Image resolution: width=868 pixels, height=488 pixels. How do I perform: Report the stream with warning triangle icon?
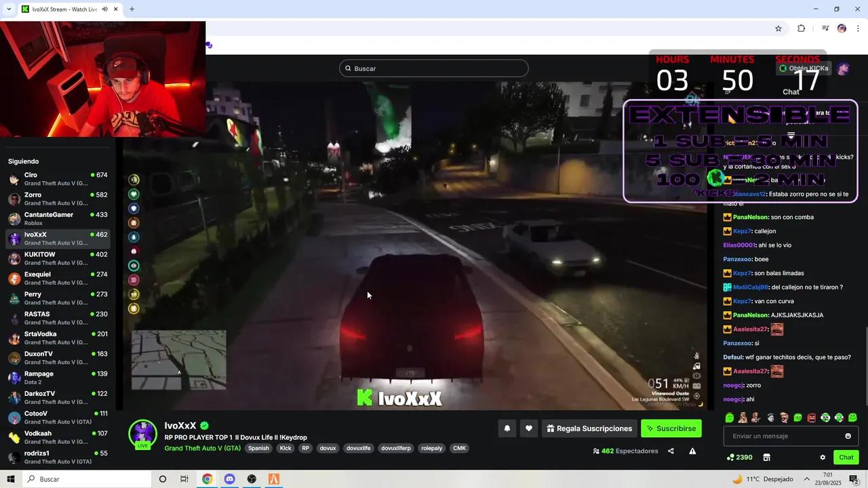click(692, 451)
